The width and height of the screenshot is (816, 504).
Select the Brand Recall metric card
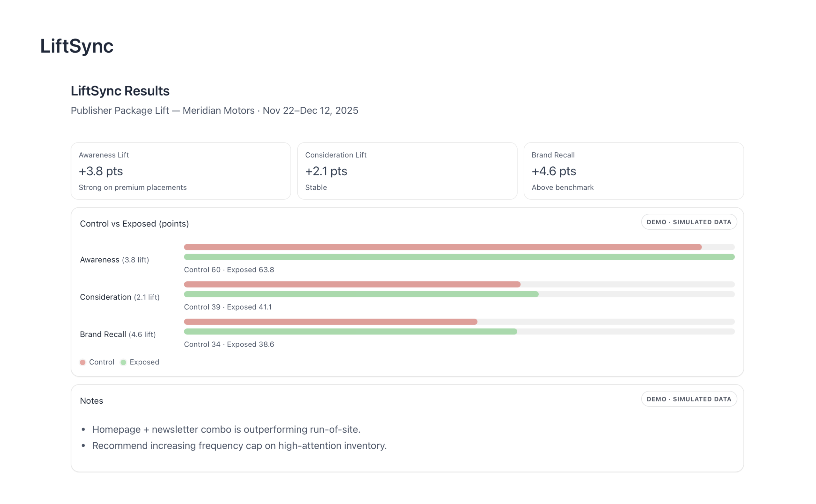point(634,171)
